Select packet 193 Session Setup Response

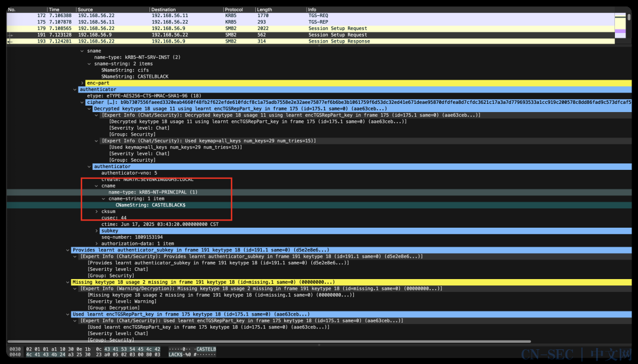pyautogui.click(x=310, y=41)
